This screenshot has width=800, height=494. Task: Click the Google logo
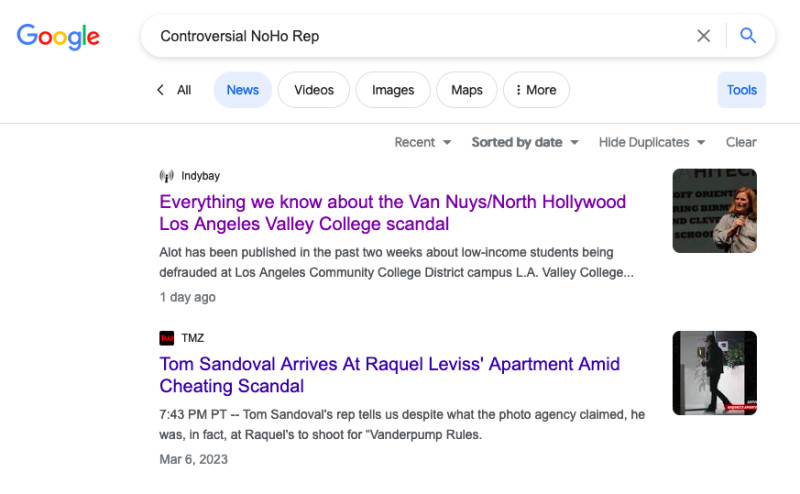[58, 36]
